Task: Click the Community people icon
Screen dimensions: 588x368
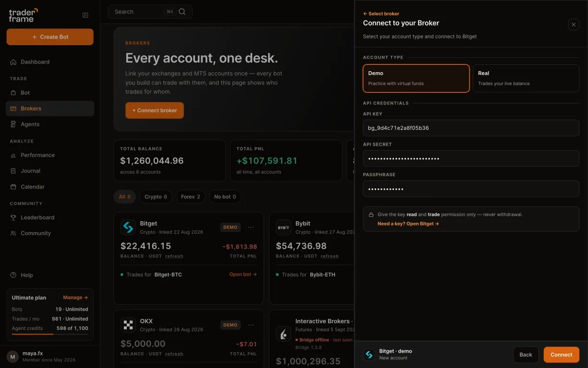Action: (13, 233)
